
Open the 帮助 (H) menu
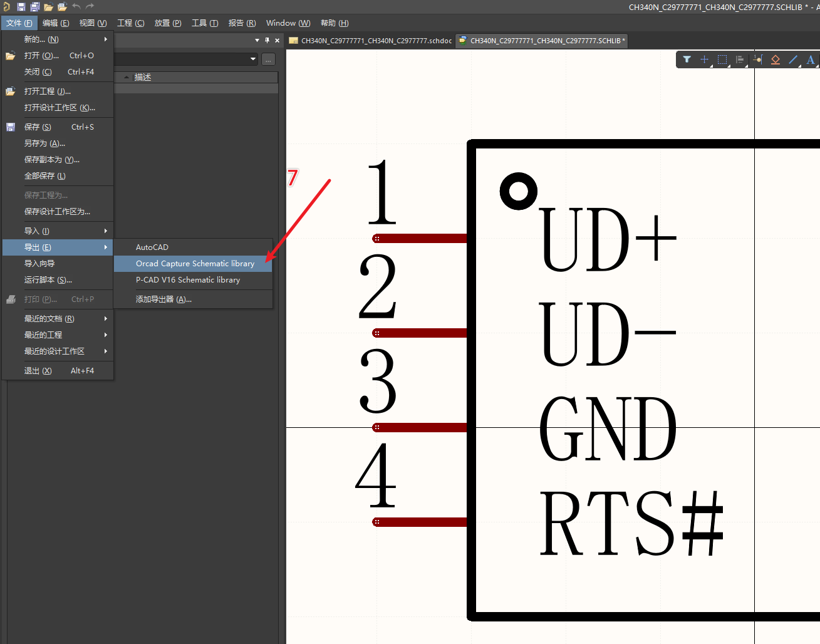pyautogui.click(x=335, y=23)
